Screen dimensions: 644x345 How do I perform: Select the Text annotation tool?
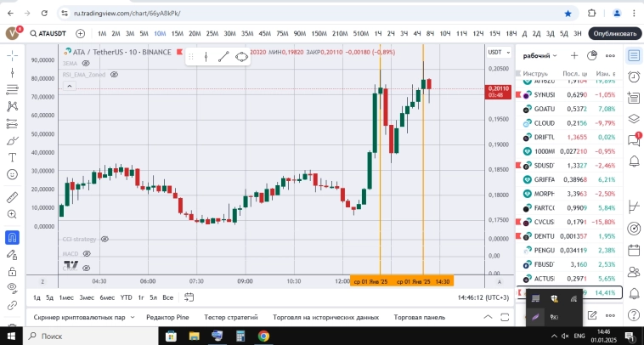pyautogui.click(x=13, y=157)
